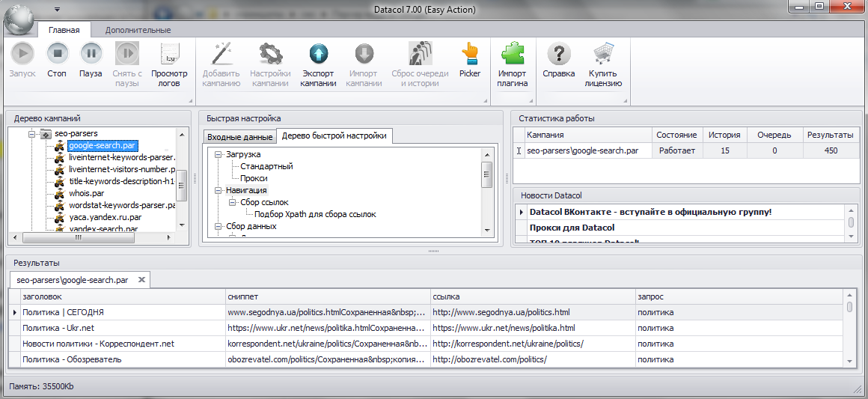Select google-search.par in campaign tree
This screenshot has height=399, width=868.
pyautogui.click(x=103, y=145)
